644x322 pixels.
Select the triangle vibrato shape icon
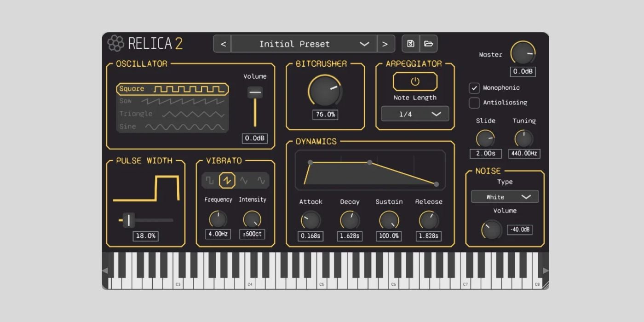pyautogui.click(x=244, y=181)
